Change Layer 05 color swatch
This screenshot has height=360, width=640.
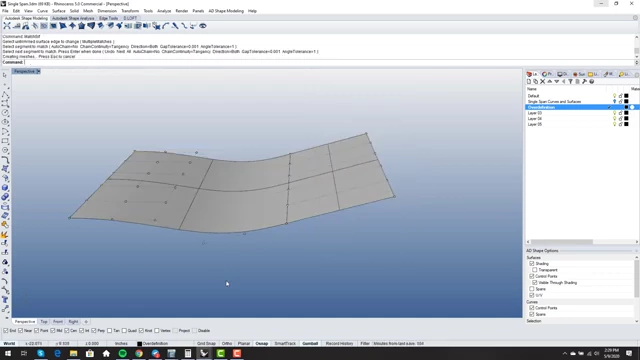pos(627,124)
